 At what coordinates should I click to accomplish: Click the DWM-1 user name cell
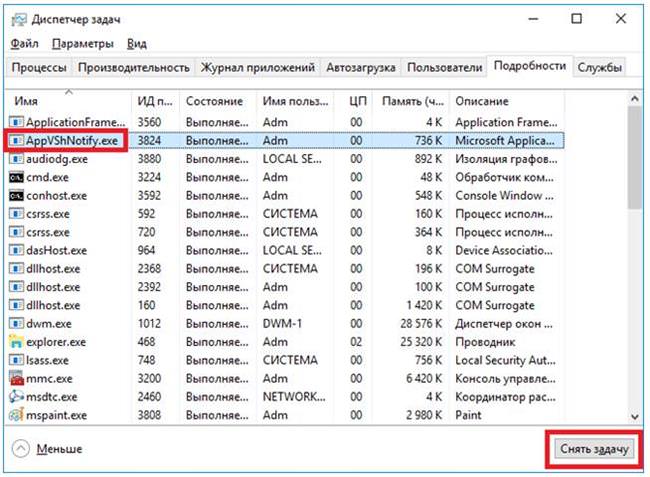pyautogui.click(x=282, y=324)
